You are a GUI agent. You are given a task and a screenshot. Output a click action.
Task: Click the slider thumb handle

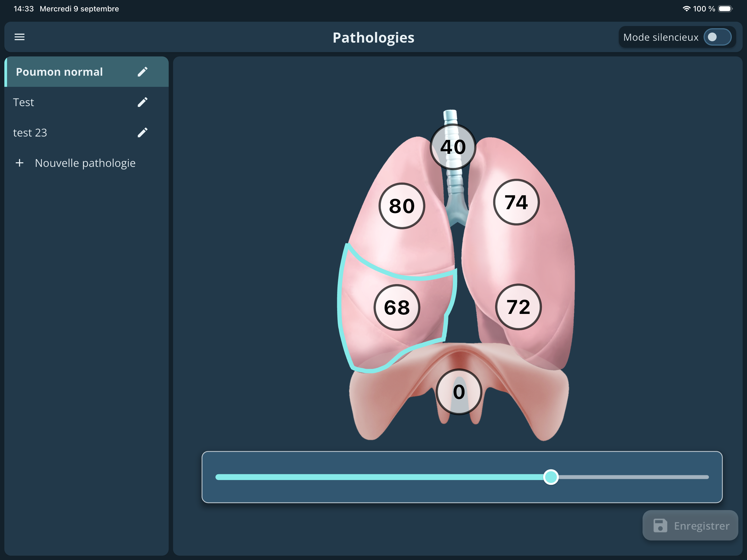(x=551, y=477)
